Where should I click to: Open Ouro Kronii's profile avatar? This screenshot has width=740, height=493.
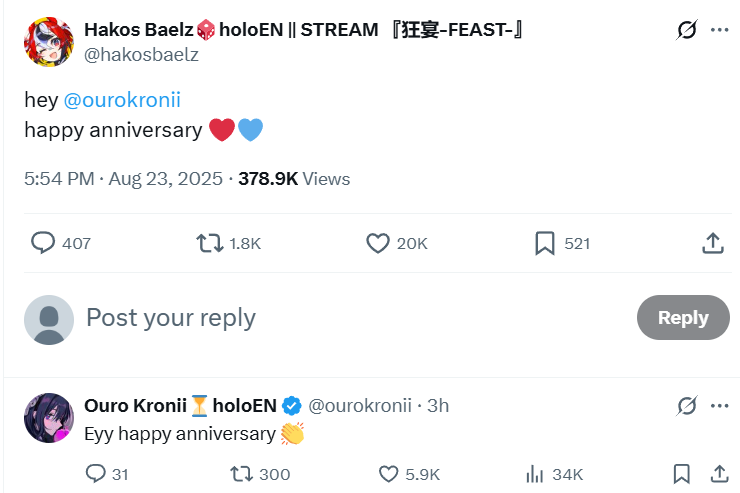pos(47,417)
